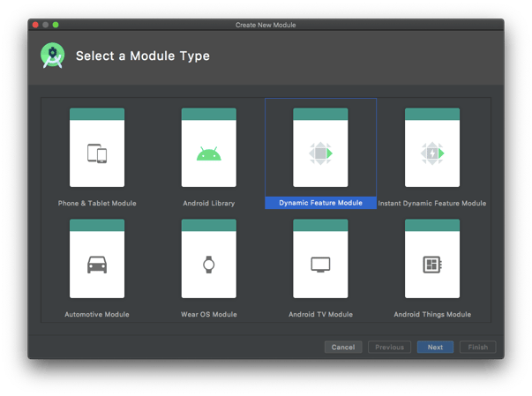Choose the Wear OS Module watch icon
This screenshot has height=396, width=532.
pyautogui.click(x=208, y=265)
